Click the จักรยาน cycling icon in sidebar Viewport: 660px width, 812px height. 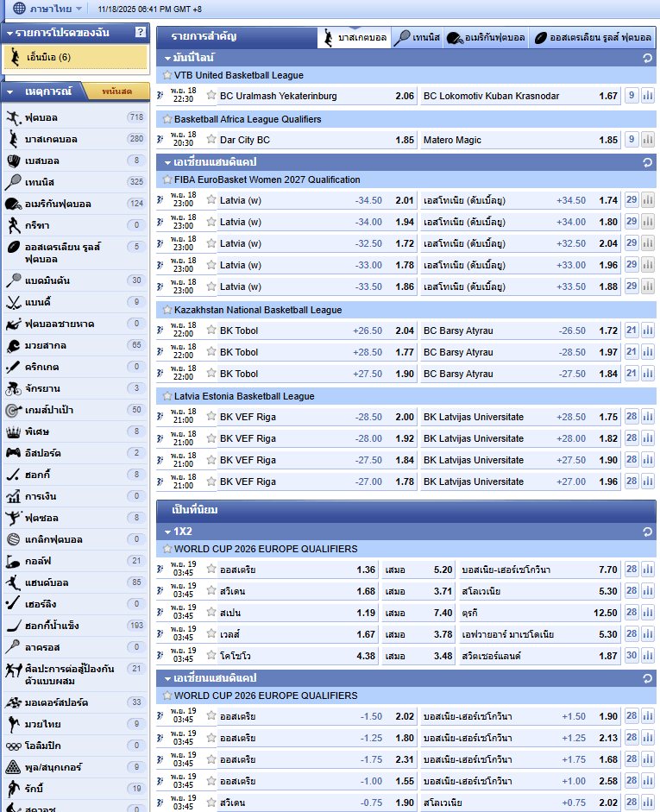point(13,388)
